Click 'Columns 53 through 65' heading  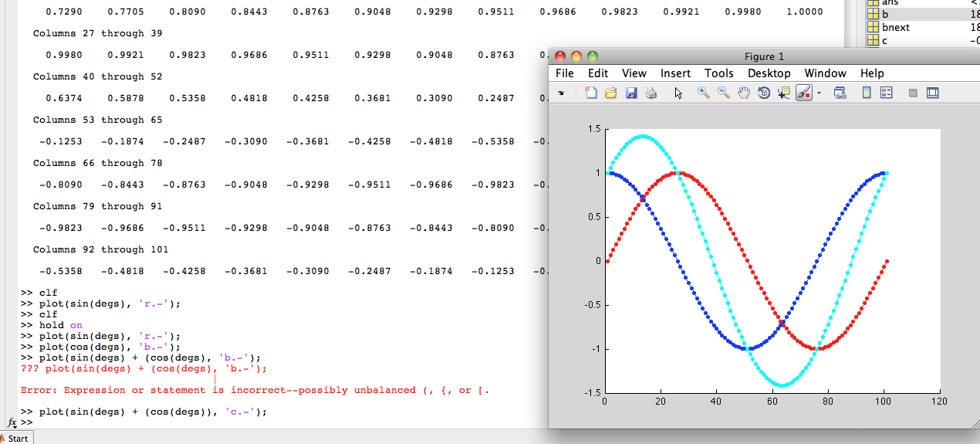[x=98, y=120]
